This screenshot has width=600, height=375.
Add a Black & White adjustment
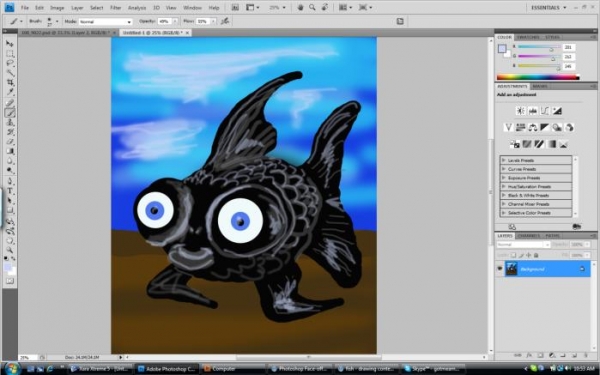click(x=545, y=127)
